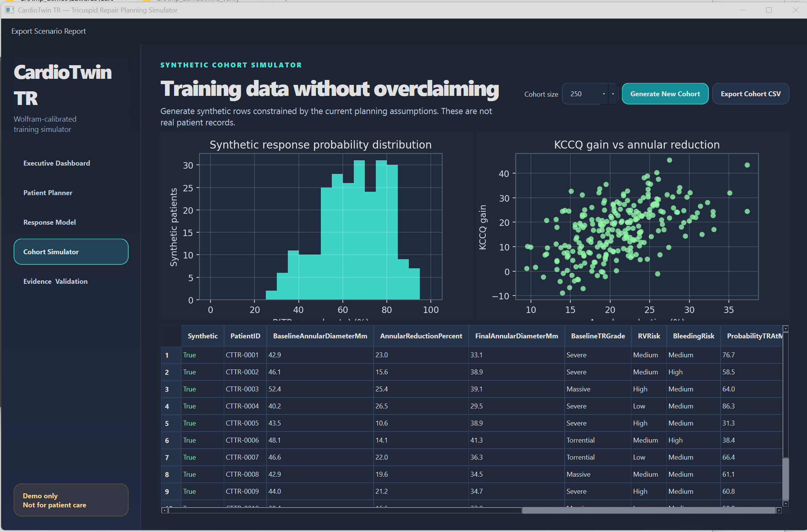Switch to Response Model page
The height and width of the screenshot is (532, 807).
tap(71, 222)
